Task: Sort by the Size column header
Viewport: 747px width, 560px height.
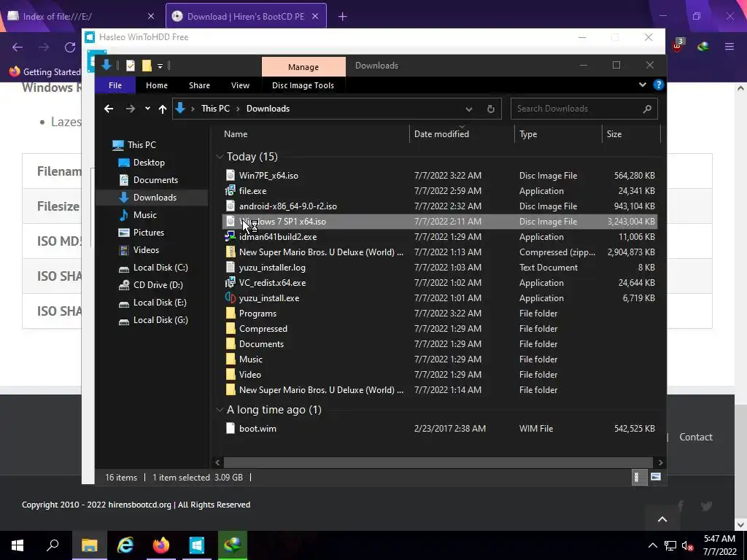Action: tap(632, 134)
